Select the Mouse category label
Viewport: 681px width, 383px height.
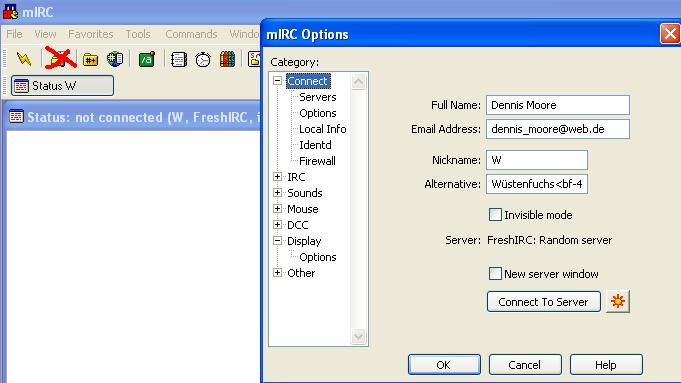[x=303, y=209]
